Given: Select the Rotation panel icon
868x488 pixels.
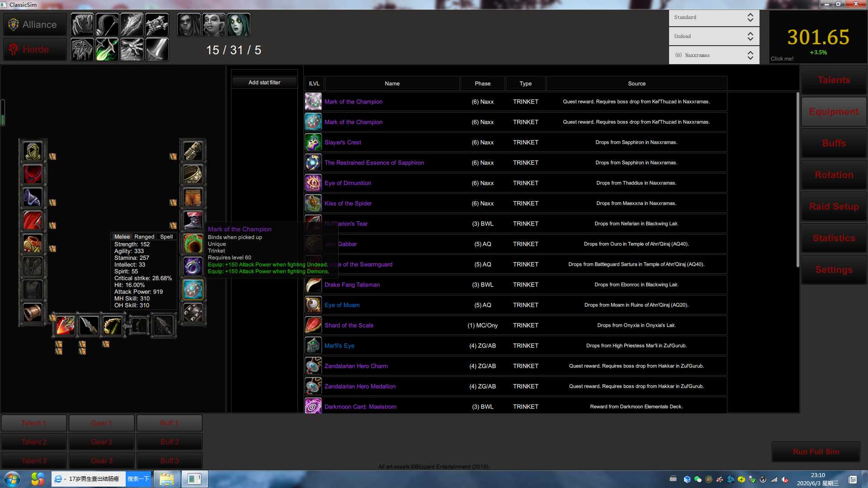Looking at the screenshot, I should (834, 174).
